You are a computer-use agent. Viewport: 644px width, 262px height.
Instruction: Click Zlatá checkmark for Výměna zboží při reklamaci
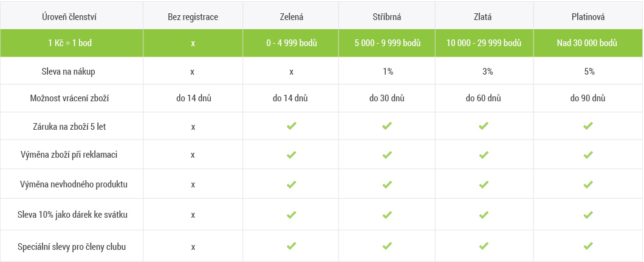click(x=484, y=155)
